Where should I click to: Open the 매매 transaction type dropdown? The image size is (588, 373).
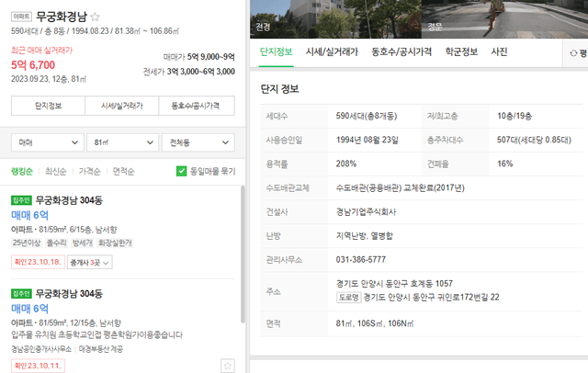48,142
